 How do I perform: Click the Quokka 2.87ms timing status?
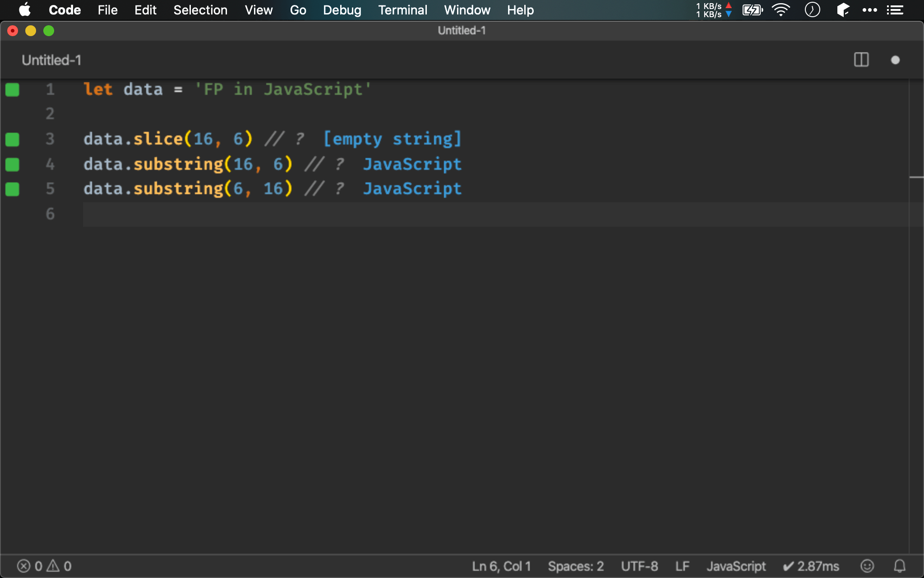click(x=811, y=566)
